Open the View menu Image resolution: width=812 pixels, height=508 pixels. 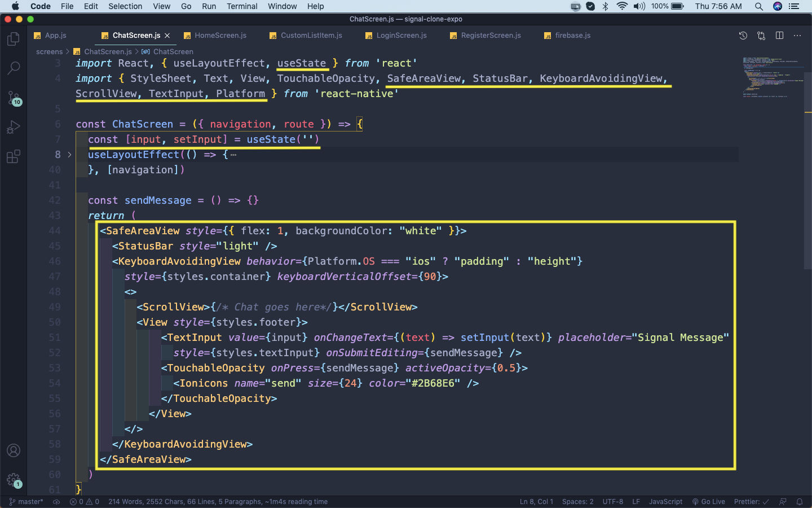(161, 6)
